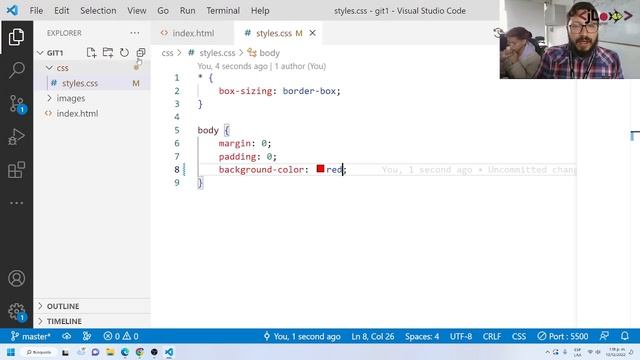This screenshot has height=360, width=640.
Task: Open the Windows Start button
Action: [x=11, y=352]
